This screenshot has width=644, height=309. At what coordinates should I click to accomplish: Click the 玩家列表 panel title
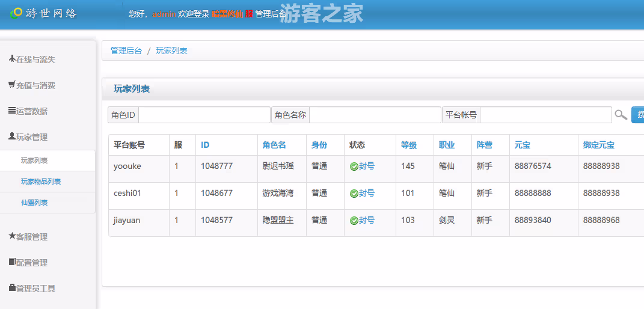(132, 89)
